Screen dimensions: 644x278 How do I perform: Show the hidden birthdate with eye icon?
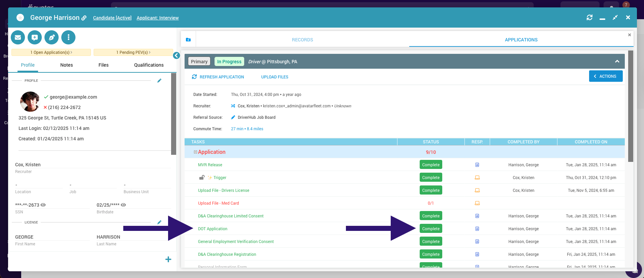click(x=124, y=205)
